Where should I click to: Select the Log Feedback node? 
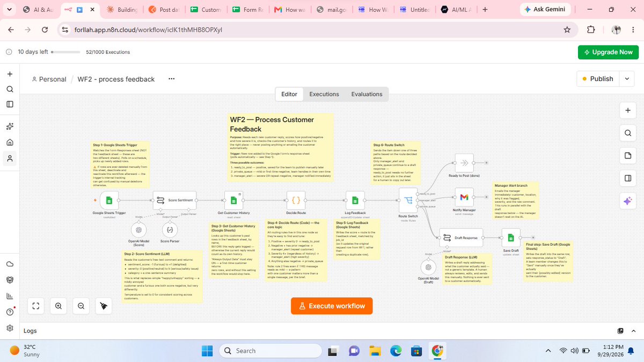355,200
